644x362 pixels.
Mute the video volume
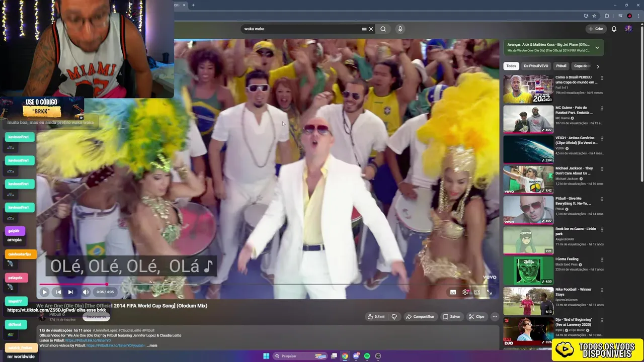click(x=86, y=292)
